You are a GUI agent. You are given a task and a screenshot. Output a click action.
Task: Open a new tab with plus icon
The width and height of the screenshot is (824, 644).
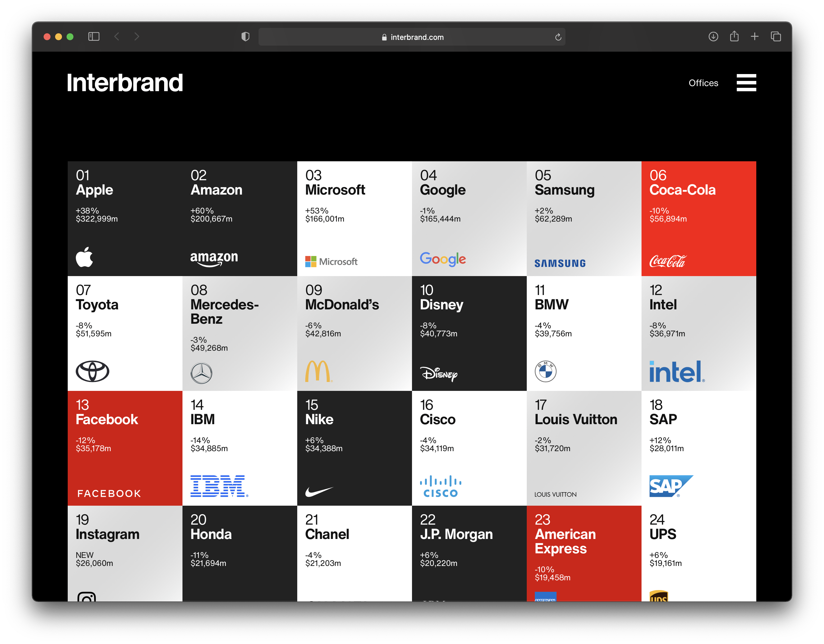754,37
